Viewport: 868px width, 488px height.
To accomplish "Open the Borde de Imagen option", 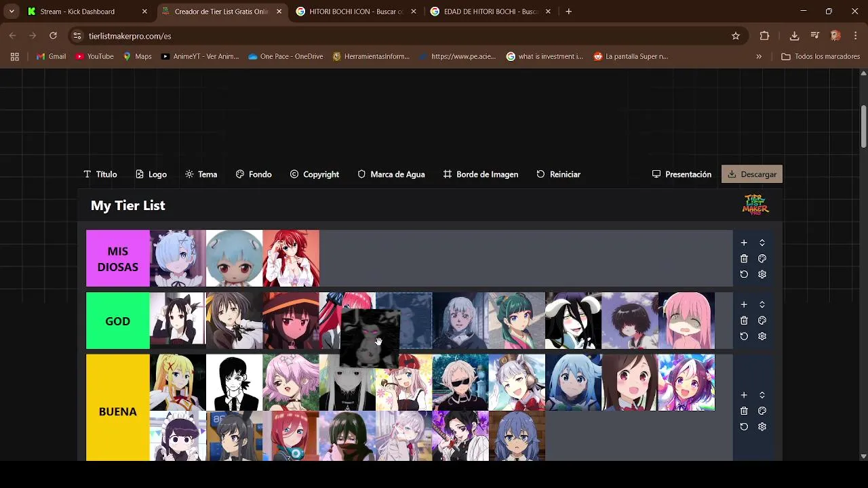I will (x=481, y=174).
